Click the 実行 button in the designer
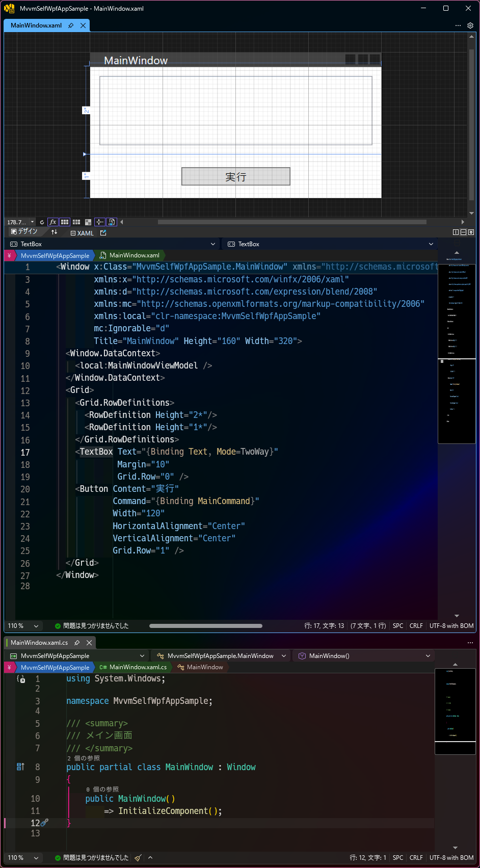 [x=236, y=176]
